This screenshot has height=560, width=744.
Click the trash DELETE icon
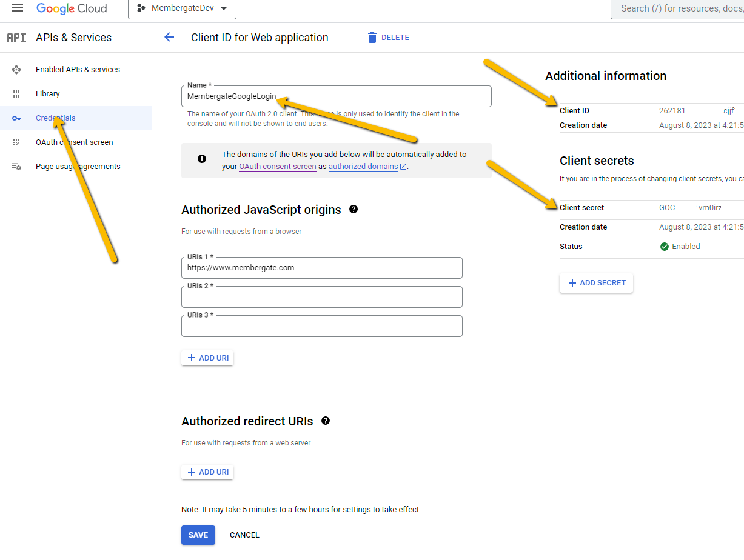click(372, 38)
